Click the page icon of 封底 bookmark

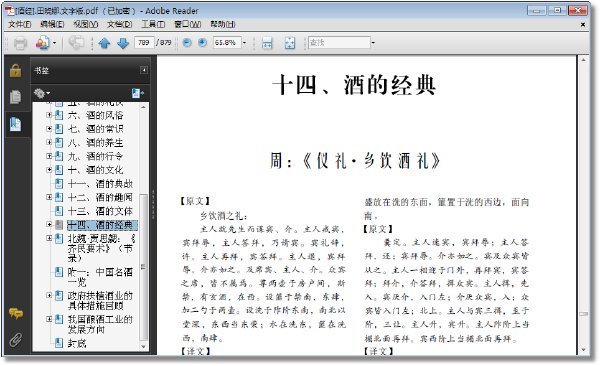pos(59,343)
